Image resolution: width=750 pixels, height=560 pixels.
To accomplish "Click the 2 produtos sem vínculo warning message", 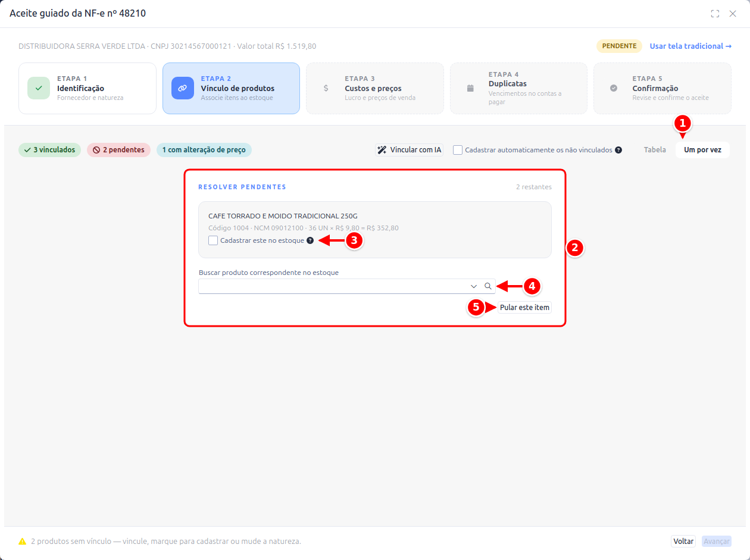I will pyautogui.click(x=166, y=542).
